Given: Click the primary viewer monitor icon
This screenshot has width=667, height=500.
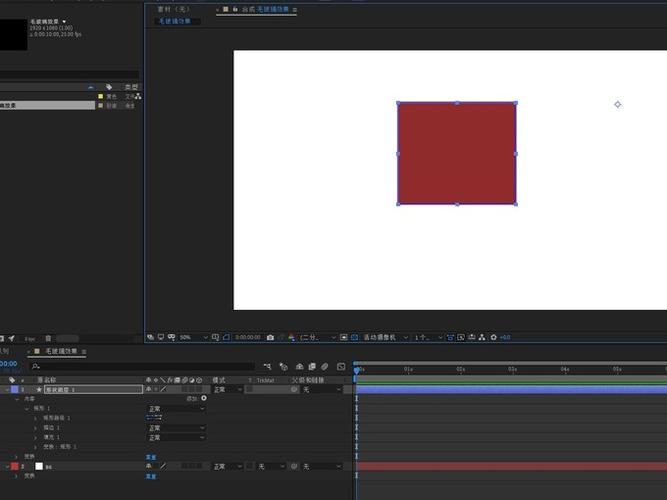Looking at the screenshot, I should tap(161, 337).
